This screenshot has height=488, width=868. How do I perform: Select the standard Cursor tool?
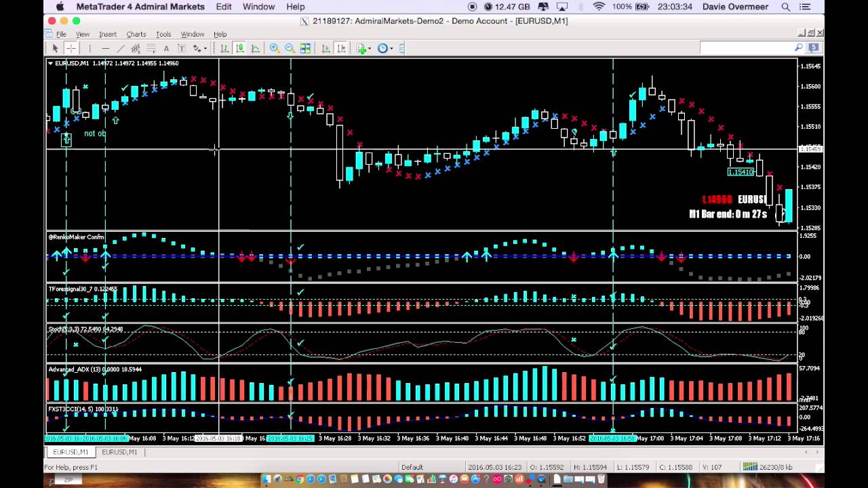tap(56, 48)
